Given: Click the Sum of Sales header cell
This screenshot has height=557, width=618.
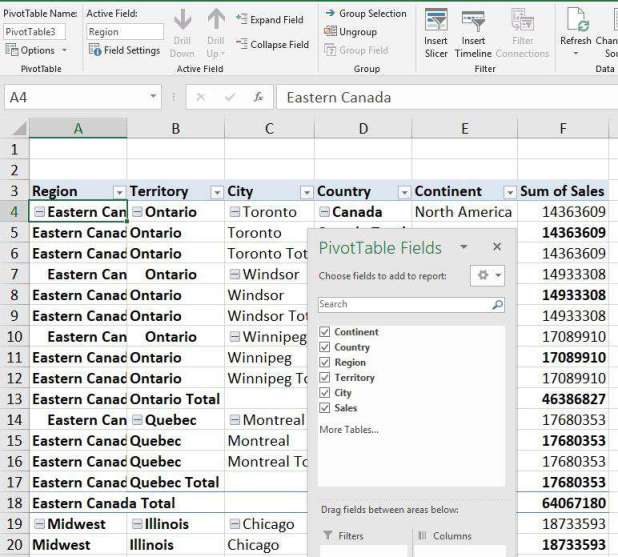Looking at the screenshot, I should click(x=563, y=191).
